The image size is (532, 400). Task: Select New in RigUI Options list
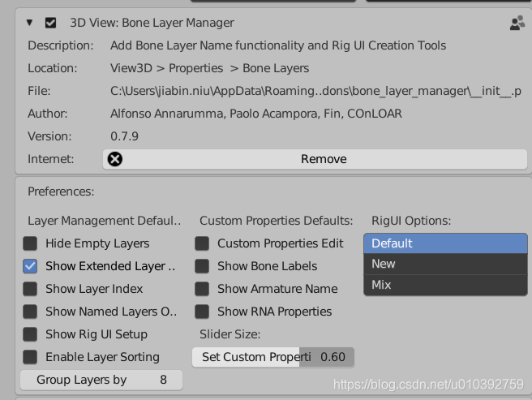click(x=445, y=264)
